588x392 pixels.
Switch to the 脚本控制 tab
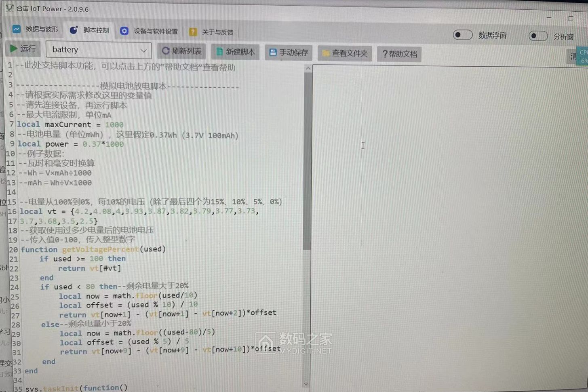tap(89, 30)
